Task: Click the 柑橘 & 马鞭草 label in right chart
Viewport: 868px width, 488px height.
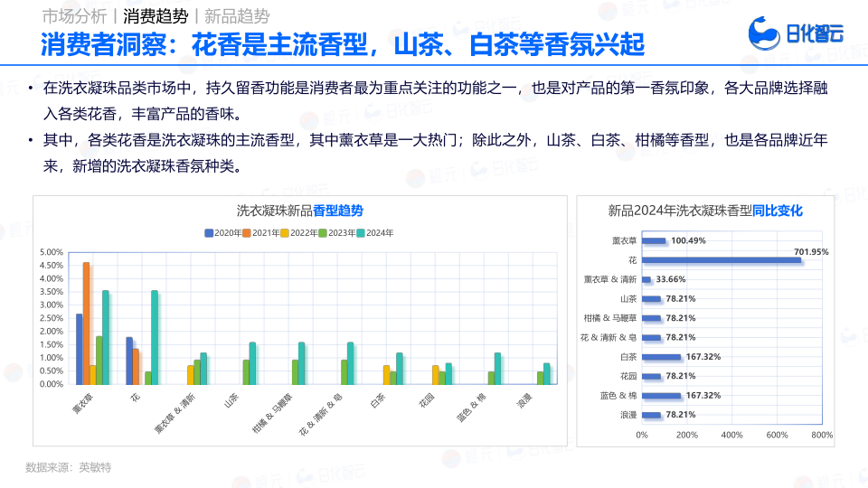Action: 610,318
